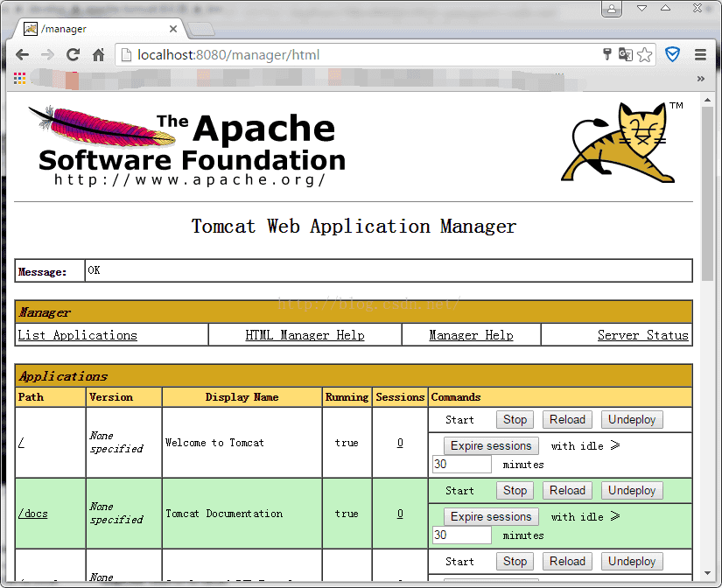Image resolution: width=722 pixels, height=588 pixels.
Task: Bookmark this page with the star icon
Action: [645, 54]
